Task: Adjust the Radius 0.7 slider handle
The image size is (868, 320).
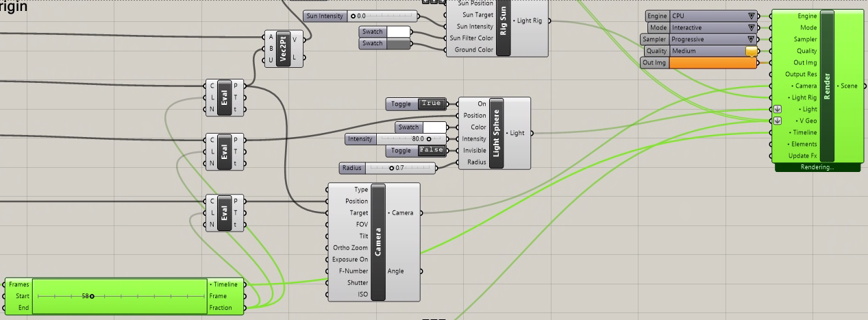Action: [392, 168]
